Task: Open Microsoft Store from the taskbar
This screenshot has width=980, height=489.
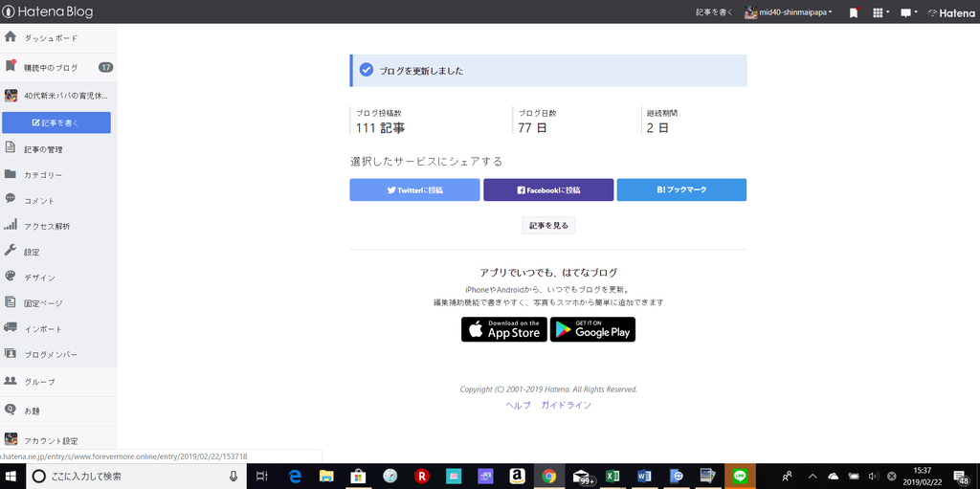Action: (x=359, y=477)
